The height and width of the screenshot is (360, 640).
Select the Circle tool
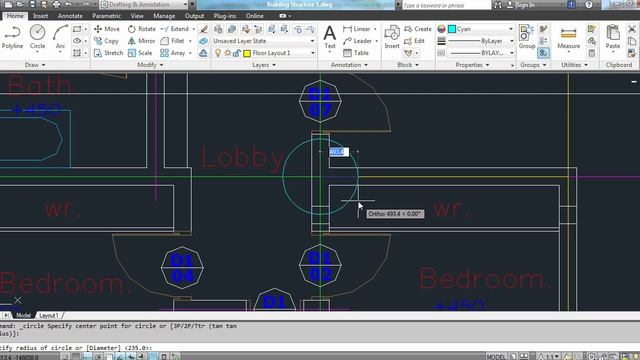[x=37, y=37]
